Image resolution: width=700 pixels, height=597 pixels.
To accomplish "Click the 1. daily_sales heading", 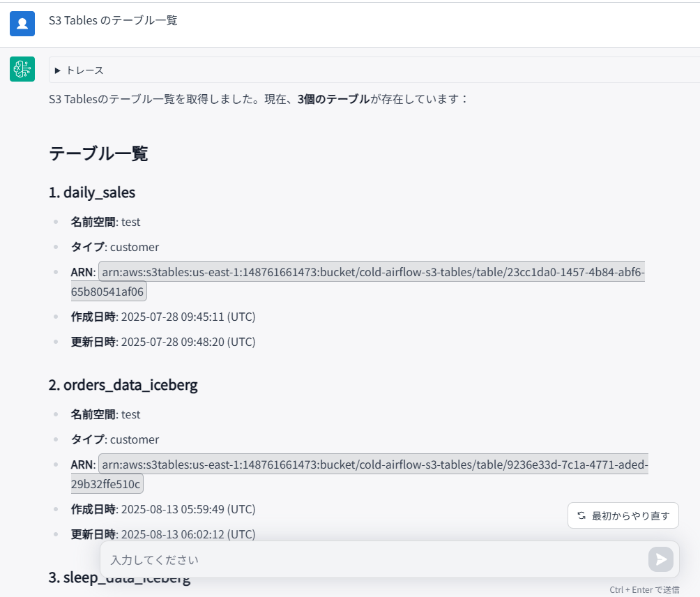I will coord(92,192).
